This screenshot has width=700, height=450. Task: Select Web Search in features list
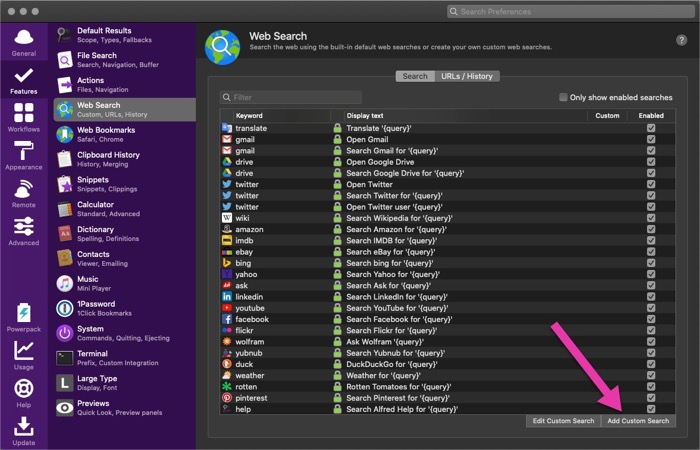click(125, 109)
